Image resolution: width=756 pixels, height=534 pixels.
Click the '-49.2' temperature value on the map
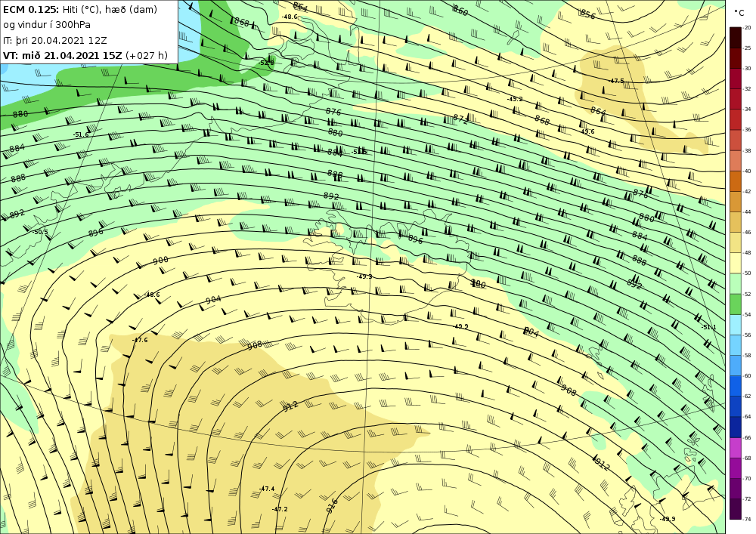[515, 99]
